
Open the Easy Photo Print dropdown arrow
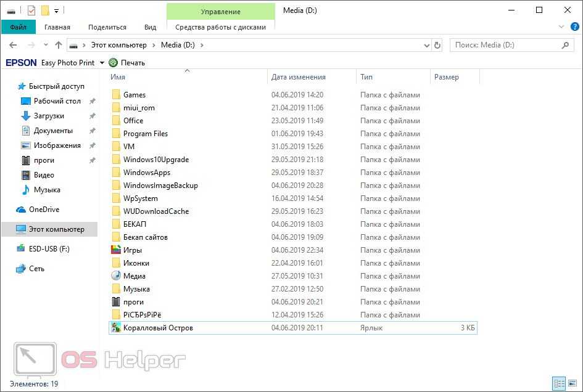(102, 62)
